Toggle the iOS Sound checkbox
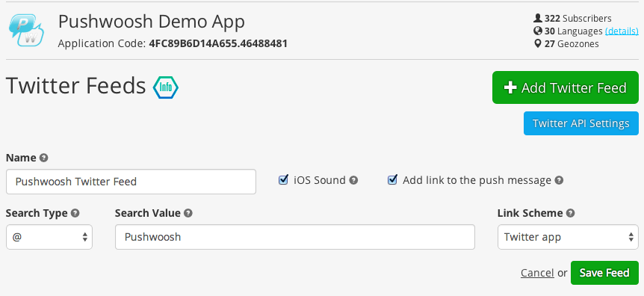The height and width of the screenshot is (296, 644). point(283,179)
